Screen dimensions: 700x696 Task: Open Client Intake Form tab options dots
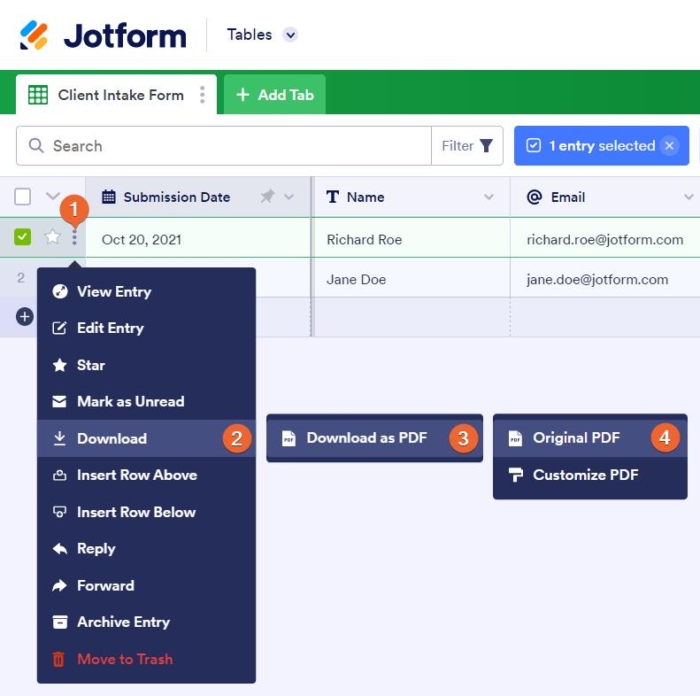click(202, 95)
